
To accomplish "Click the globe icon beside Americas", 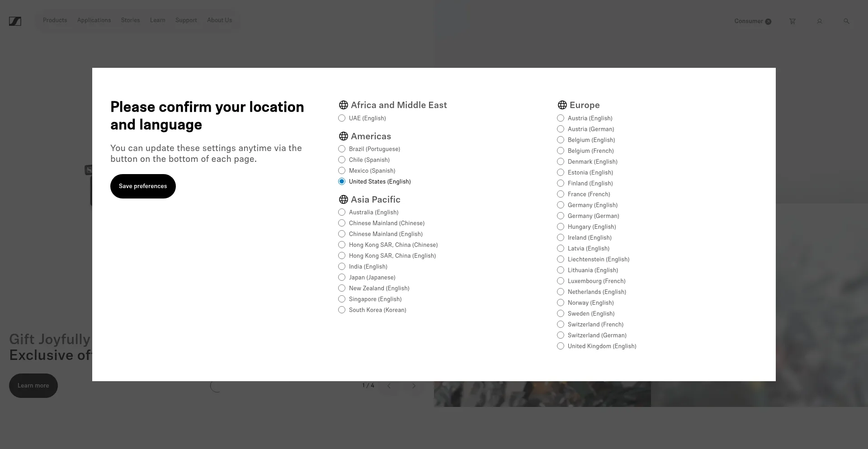I will [x=343, y=136].
